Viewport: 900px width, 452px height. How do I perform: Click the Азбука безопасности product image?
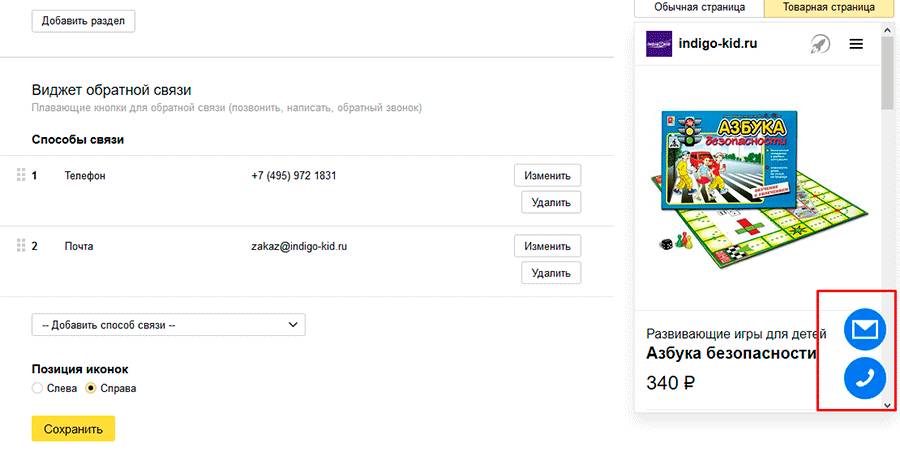pos(757,186)
